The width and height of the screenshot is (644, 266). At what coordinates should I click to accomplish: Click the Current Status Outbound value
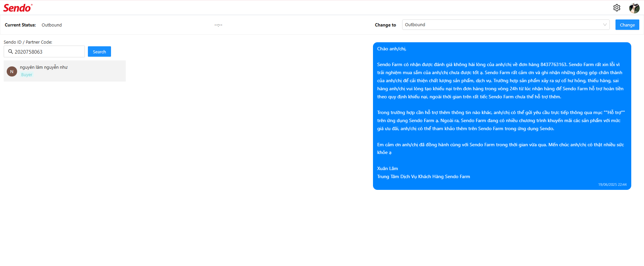[52, 25]
